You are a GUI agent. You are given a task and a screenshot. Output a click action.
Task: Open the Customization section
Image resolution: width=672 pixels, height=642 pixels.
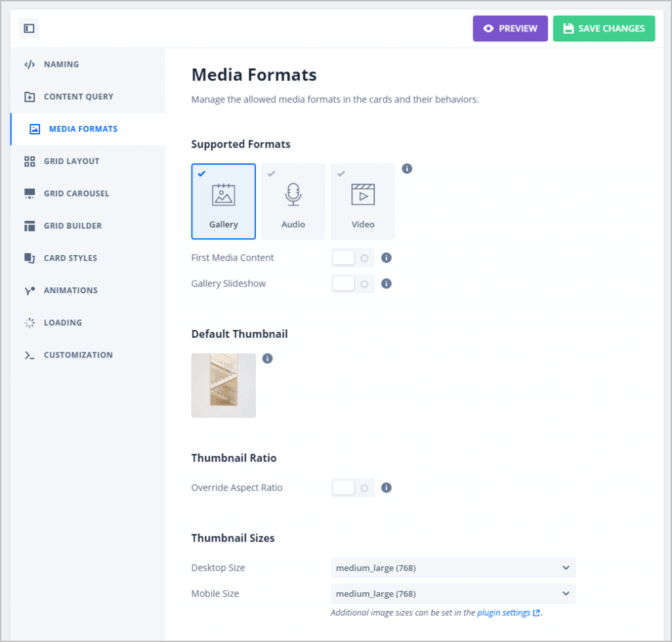pyautogui.click(x=30, y=354)
